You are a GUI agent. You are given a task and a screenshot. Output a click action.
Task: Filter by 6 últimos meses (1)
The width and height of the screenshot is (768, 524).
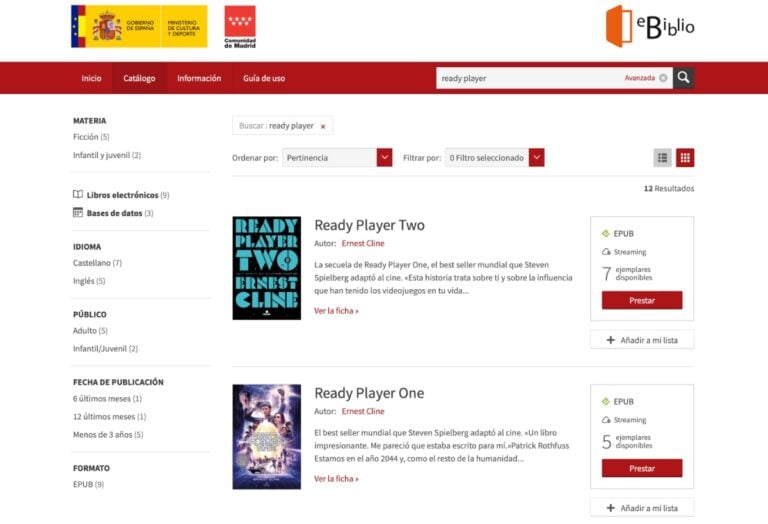pyautogui.click(x=107, y=399)
